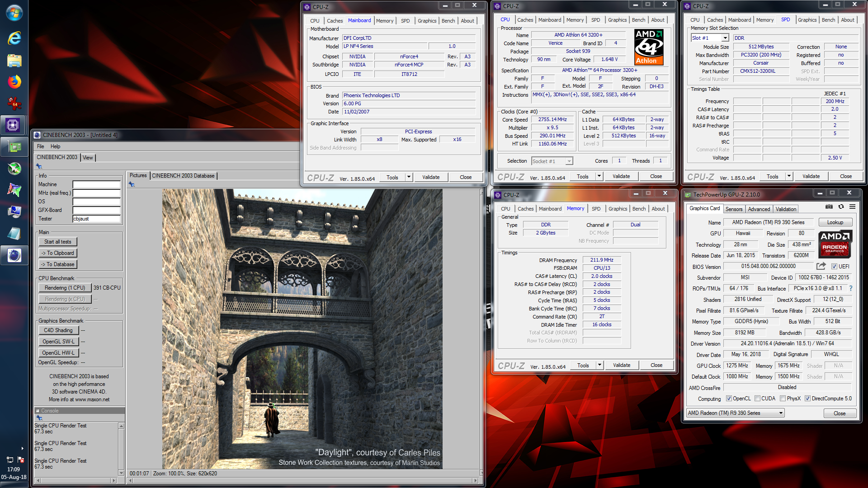
Task: Click the Machine input field
Action: coord(96,184)
